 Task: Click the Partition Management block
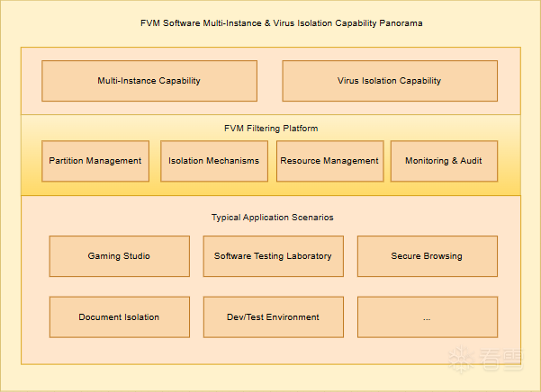coord(95,161)
